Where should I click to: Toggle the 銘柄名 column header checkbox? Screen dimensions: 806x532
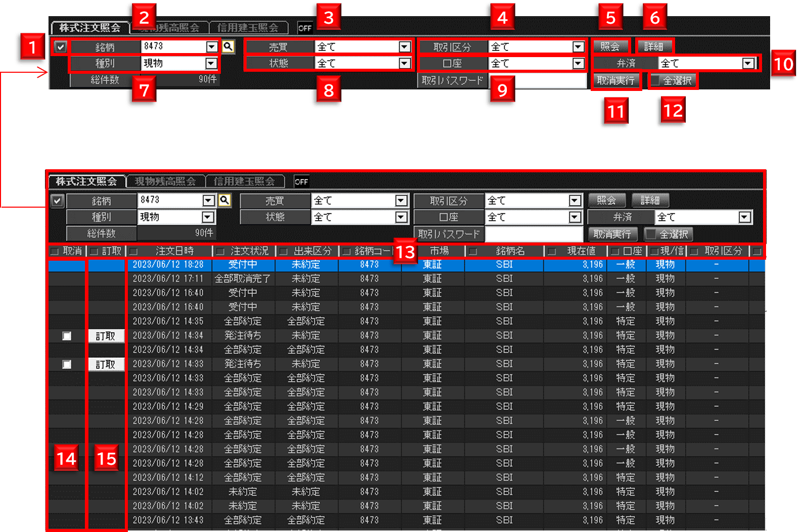[x=473, y=251]
